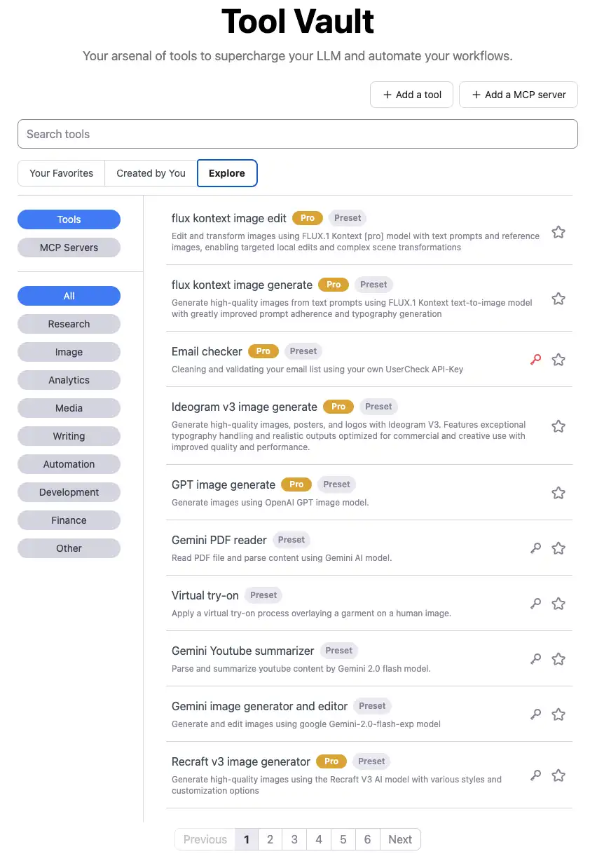This screenshot has width=590, height=868.
Task: Open the Your Favorites tab
Action: pos(62,173)
